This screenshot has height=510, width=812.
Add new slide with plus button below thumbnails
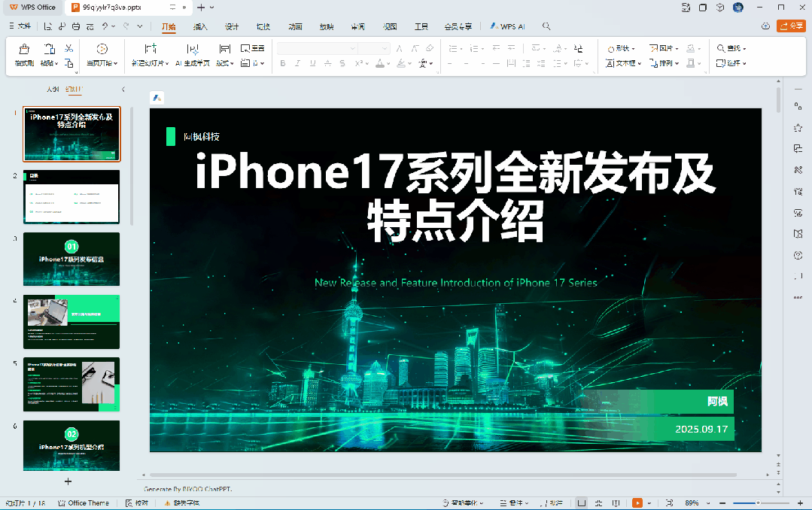68,481
